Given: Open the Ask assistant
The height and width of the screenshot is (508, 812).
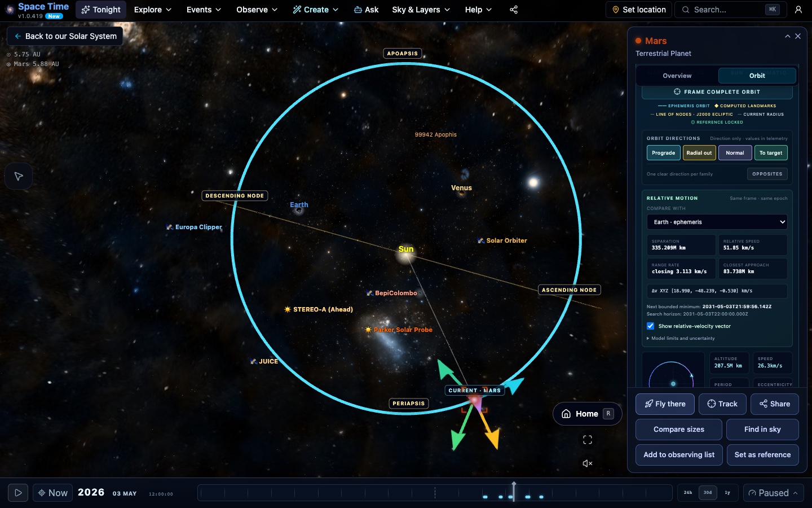Looking at the screenshot, I should 366,10.
